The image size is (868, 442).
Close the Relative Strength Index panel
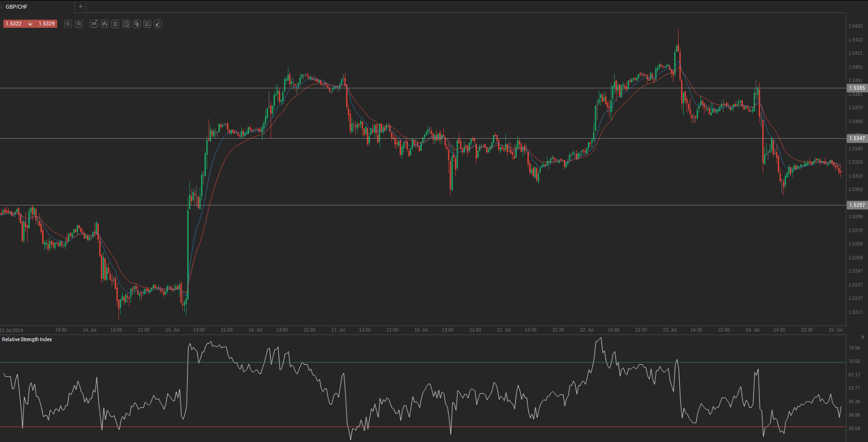pyautogui.click(x=862, y=337)
